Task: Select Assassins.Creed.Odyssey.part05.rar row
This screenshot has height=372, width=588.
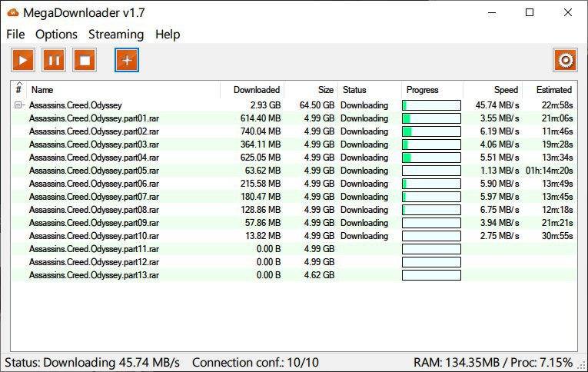Action: 94,171
